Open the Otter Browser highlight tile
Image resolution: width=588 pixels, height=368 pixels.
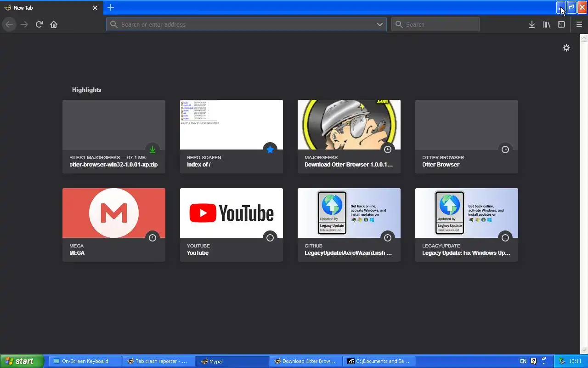(467, 137)
